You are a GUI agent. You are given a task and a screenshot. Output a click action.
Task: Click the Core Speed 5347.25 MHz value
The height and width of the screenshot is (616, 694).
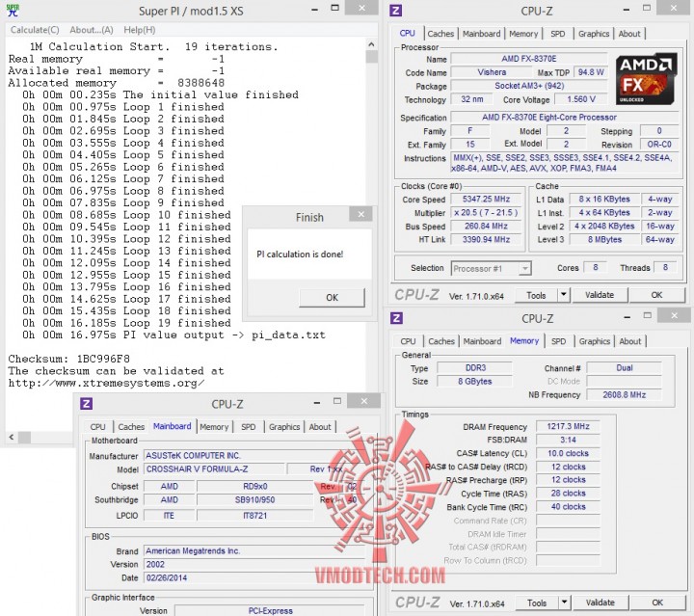point(486,200)
